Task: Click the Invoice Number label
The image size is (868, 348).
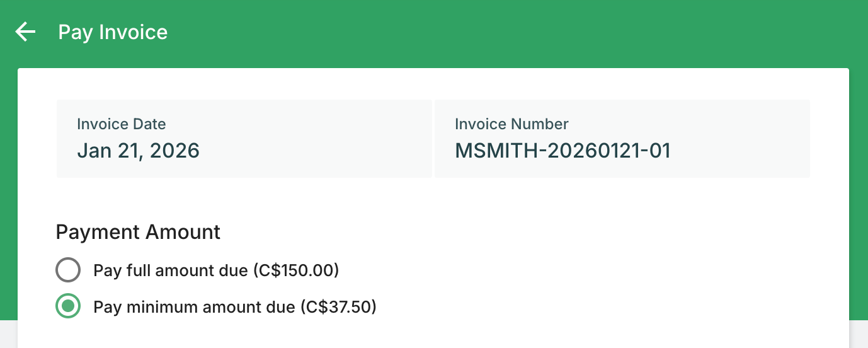Action: point(511,124)
